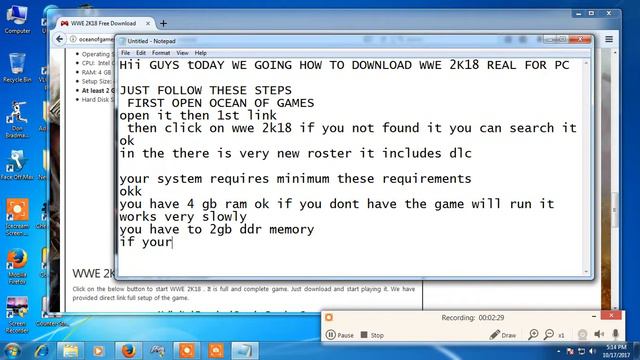Open Windows Explorer from the taskbar
Viewport: 640px width, 360px height.
[x=70, y=351]
